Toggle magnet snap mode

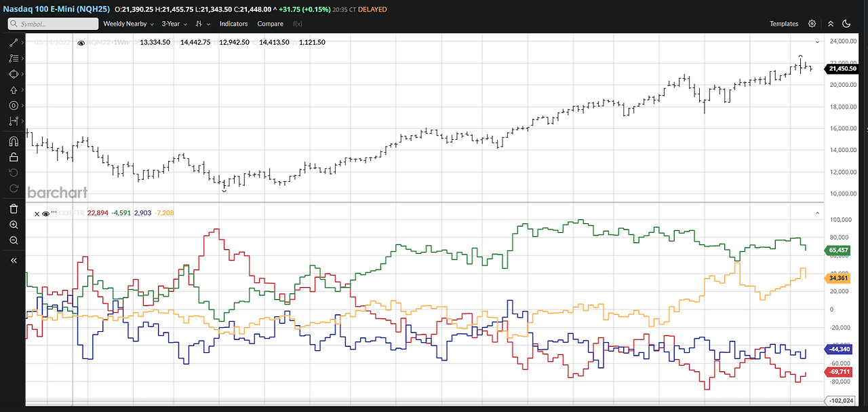coord(14,142)
